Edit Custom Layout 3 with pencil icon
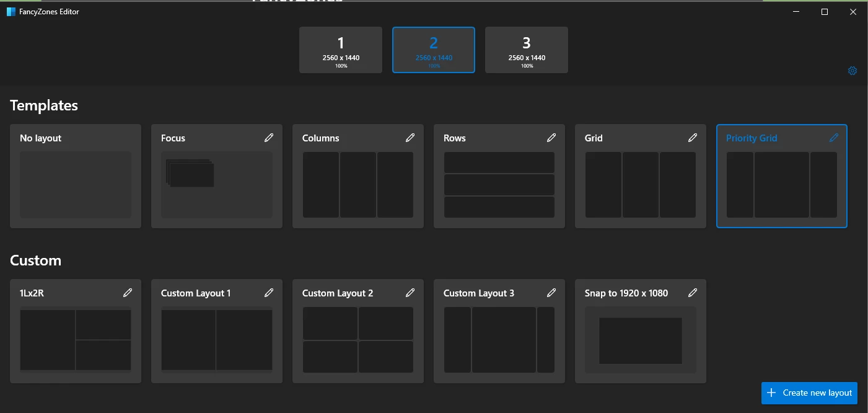Viewport: 868px width, 413px height. [x=551, y=293]
